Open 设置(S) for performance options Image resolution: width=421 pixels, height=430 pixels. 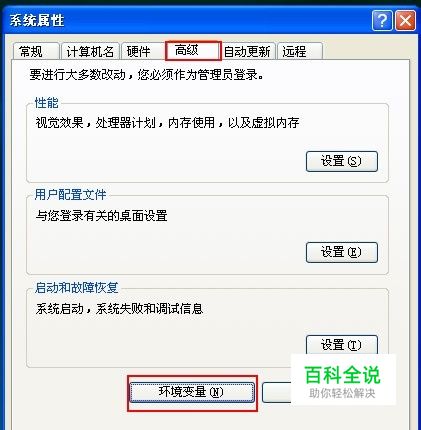(x=342, y=161)
